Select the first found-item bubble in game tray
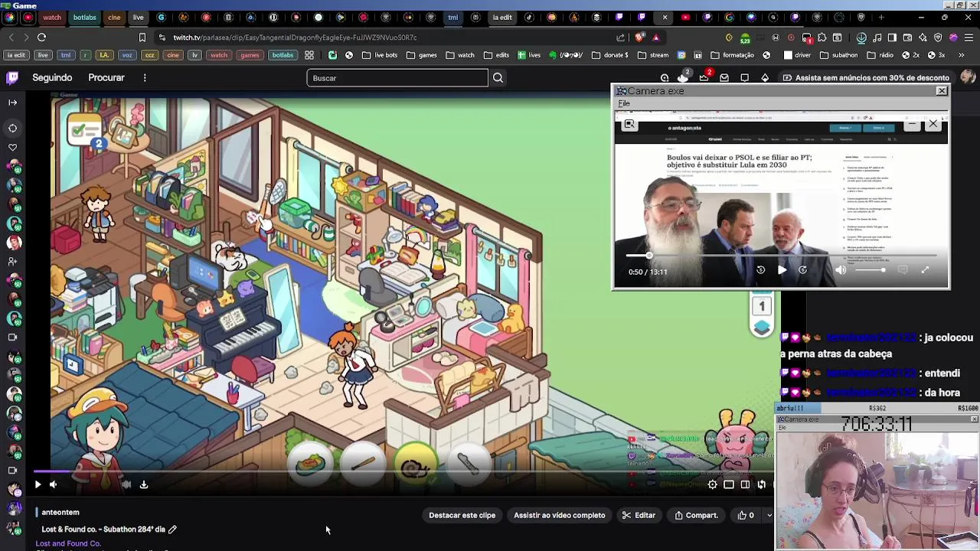Viewport: 980px width, 551px height. pyautogui.click(x=311, y=463)
